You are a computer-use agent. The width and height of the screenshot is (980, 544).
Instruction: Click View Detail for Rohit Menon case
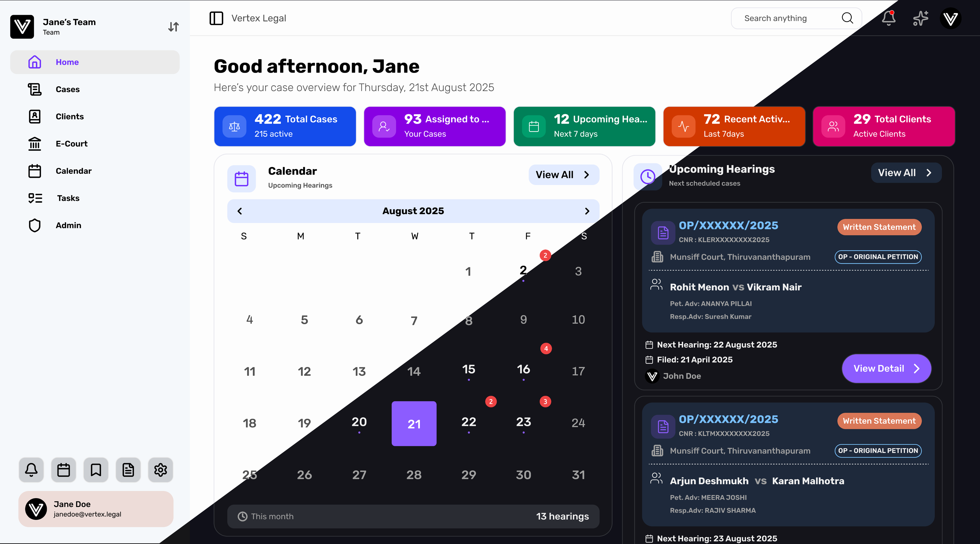coord(886,368)
